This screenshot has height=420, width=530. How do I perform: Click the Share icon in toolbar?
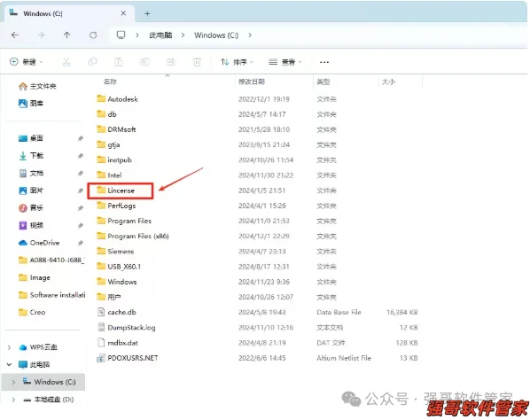(171, 62)
